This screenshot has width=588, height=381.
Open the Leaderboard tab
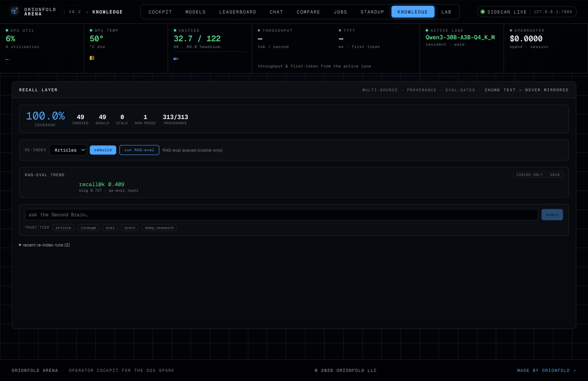238,12
